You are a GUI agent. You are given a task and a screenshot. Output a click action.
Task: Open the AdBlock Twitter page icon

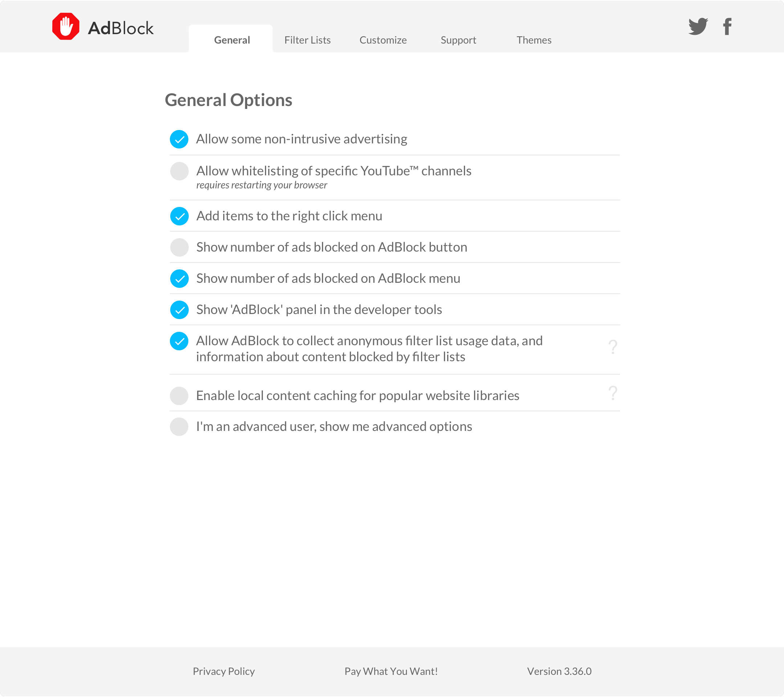coord(698,27)
